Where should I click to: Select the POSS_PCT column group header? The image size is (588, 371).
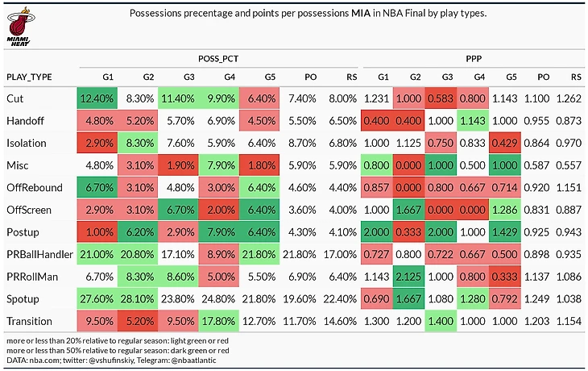tap(218, 59)
